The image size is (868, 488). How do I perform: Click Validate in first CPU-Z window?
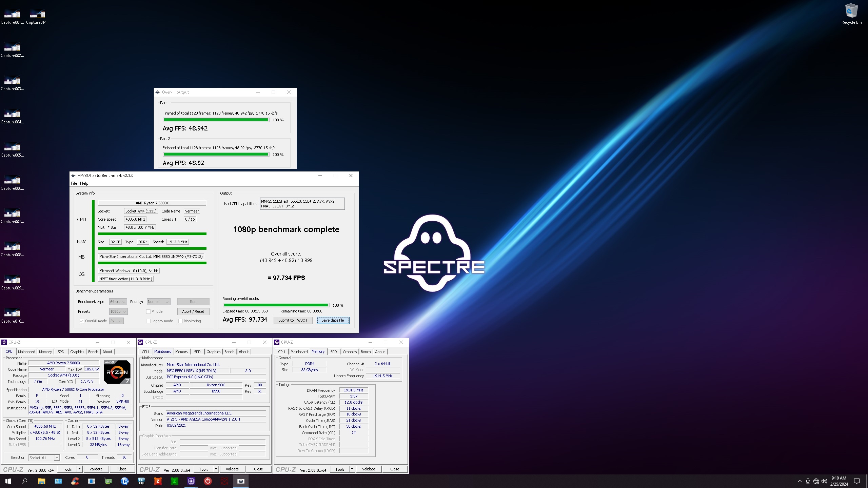pyautogui.click(x=96, y=469)
